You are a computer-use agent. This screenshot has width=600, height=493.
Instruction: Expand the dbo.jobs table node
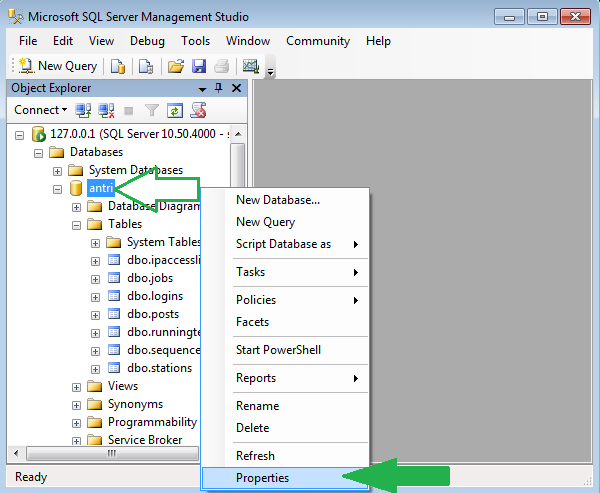(95, 279)
